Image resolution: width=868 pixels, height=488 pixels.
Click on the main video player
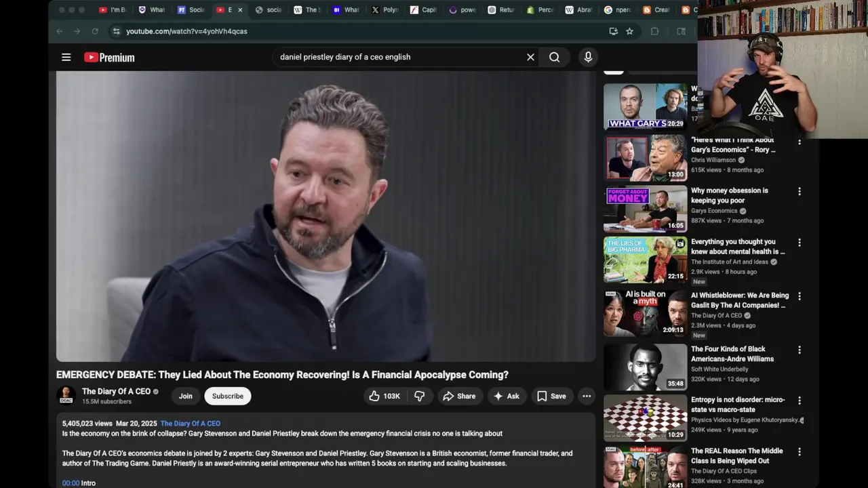(325, 216)
